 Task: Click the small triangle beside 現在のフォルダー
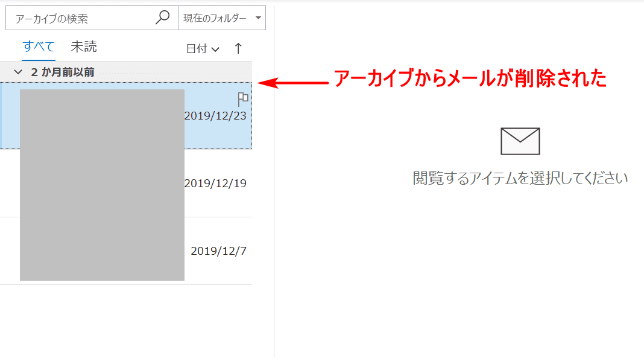click(x=258, y=18)
